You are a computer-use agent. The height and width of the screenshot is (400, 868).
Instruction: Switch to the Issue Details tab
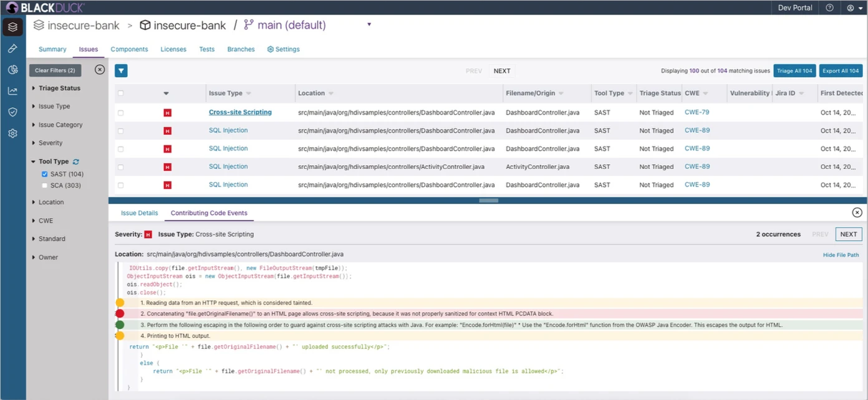139,213
